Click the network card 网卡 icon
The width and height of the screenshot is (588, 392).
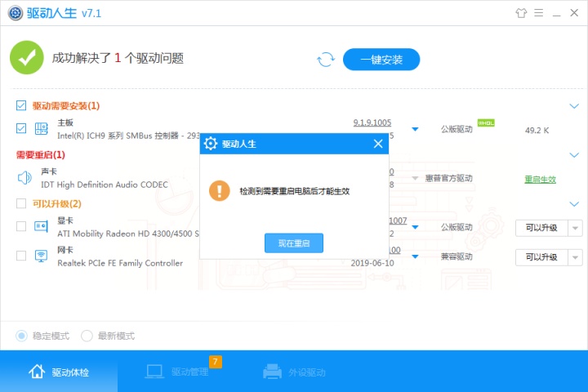(x=41, y=256)
